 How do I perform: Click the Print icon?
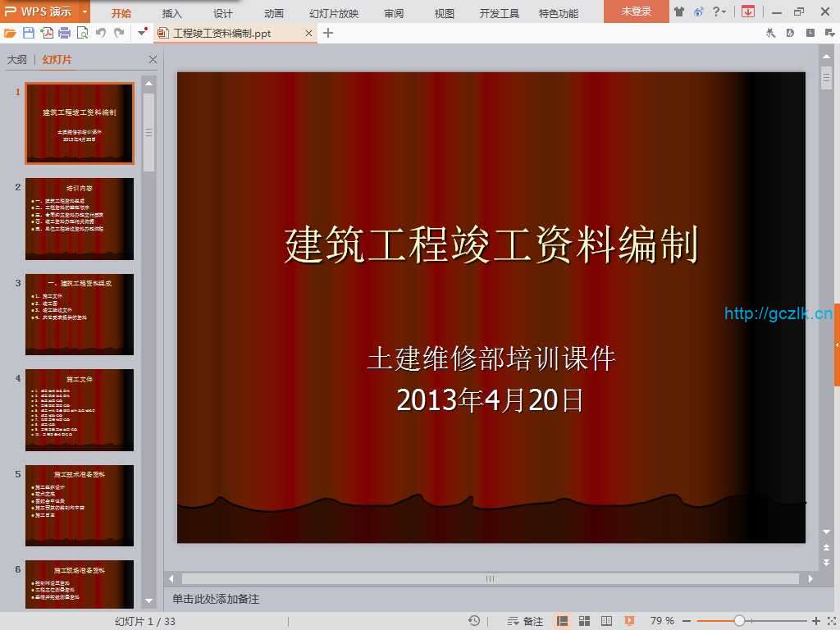[65, 33]
